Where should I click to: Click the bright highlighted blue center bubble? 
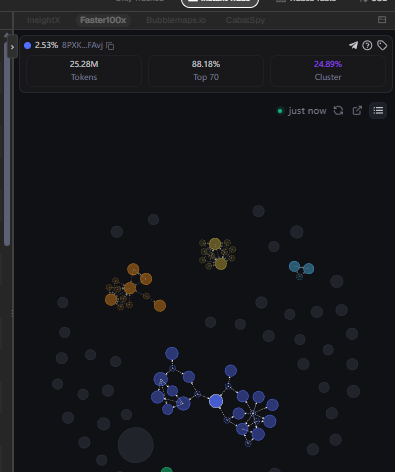tap(216, 401)
